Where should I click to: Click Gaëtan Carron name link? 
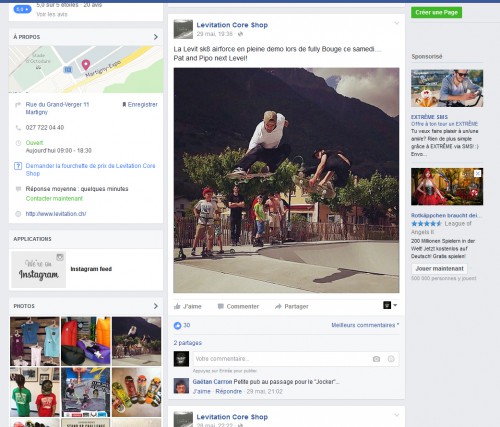tap(212, 382)
